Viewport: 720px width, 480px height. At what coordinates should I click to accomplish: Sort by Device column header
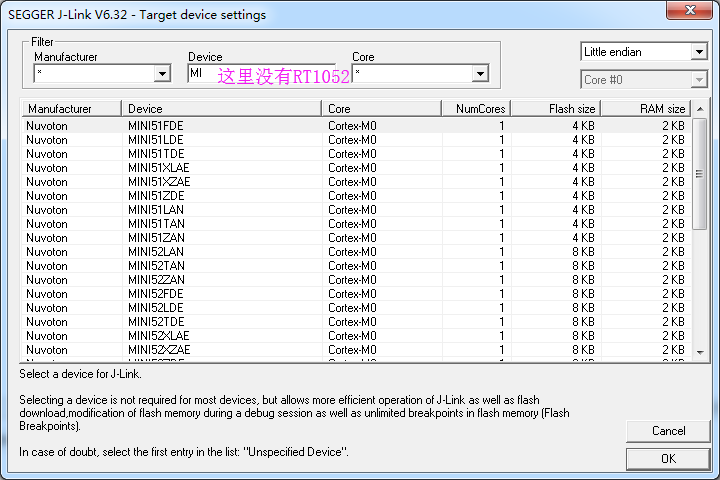tap(221, 109)
